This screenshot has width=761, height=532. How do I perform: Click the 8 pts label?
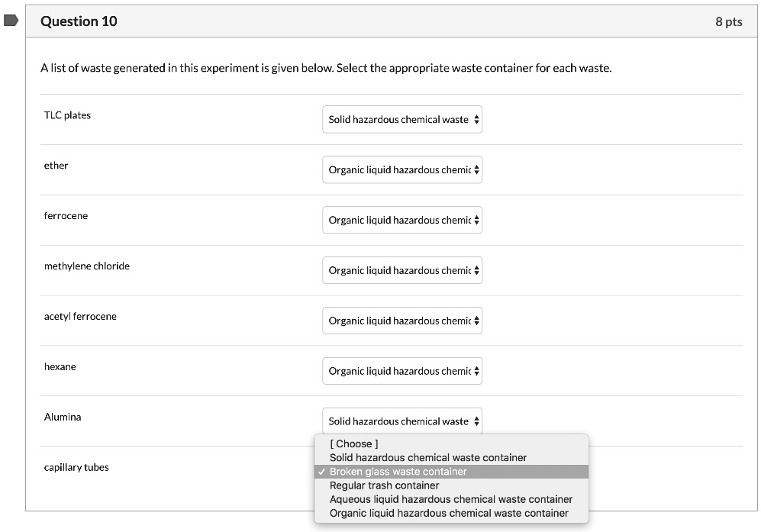coord(729,21)
